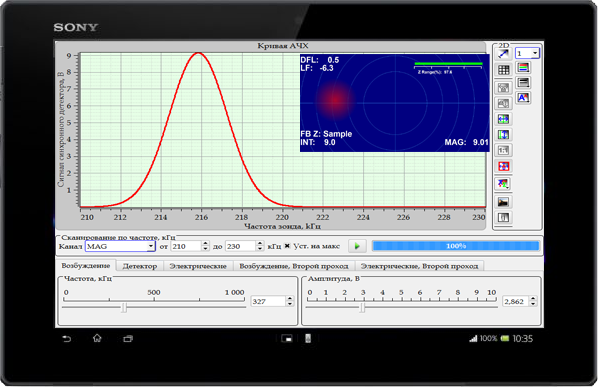The width and height of the screenshot is (600, 388).
Task: Increase the amplitude 2,862 spinner value
Action: 533,298
